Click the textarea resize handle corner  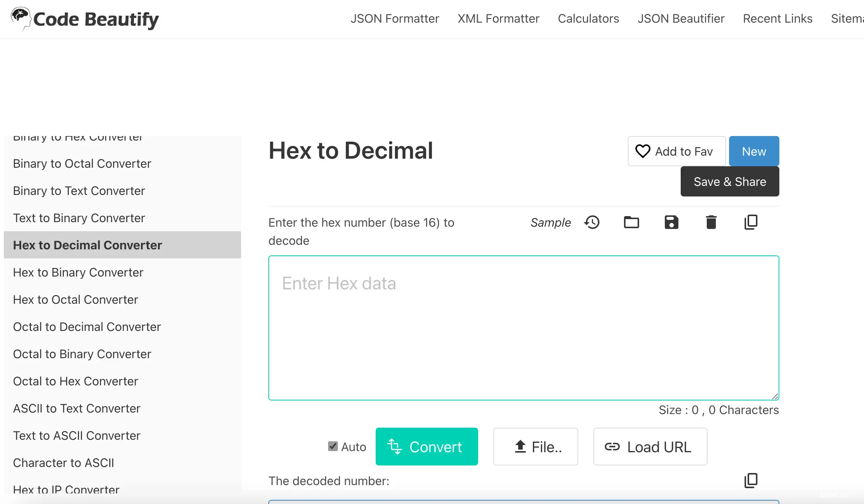pyautogui.click(x=775, y=396)
